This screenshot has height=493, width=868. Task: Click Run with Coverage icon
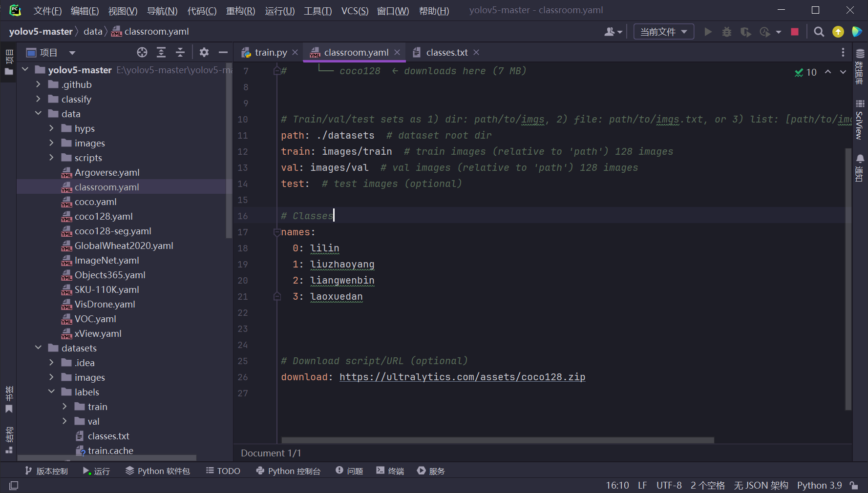coord(745,32)
